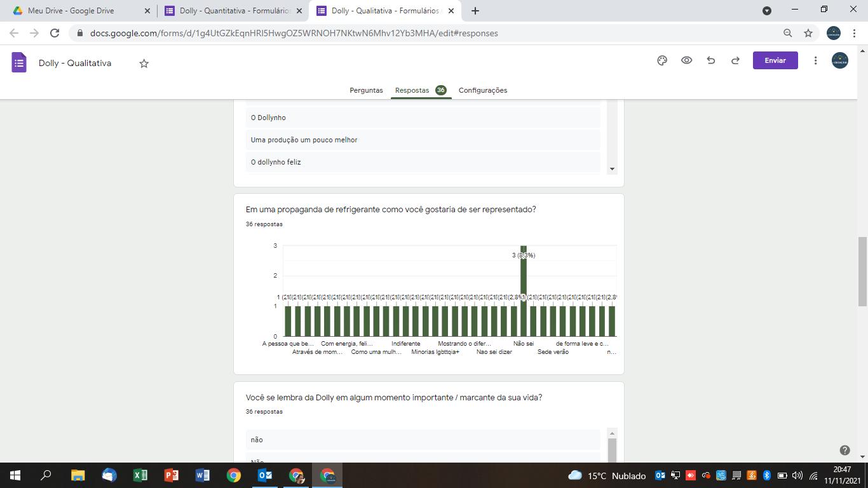The height and width of the screenshot is (488, 868).
Task: Open the Google Forms home icon
Action: coord(19,63)
